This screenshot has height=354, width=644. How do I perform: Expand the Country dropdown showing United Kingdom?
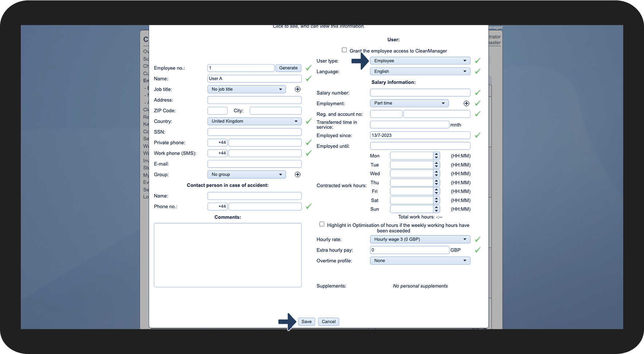(x=254, y=121)
